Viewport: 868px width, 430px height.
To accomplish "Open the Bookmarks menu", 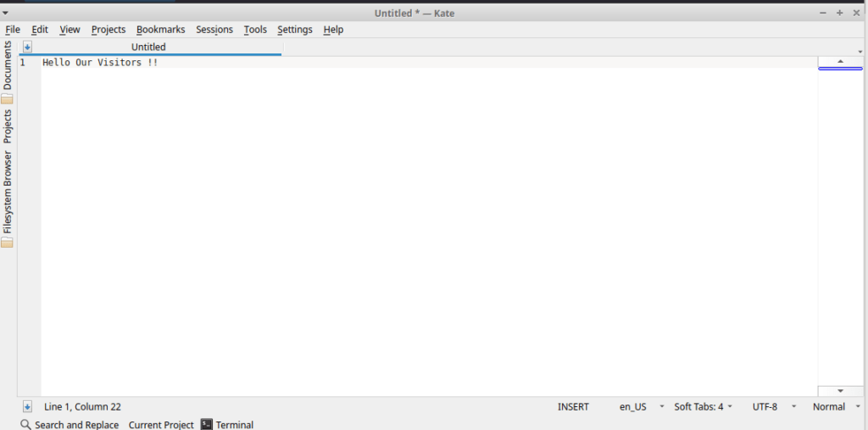I will [x=160, y=30].
